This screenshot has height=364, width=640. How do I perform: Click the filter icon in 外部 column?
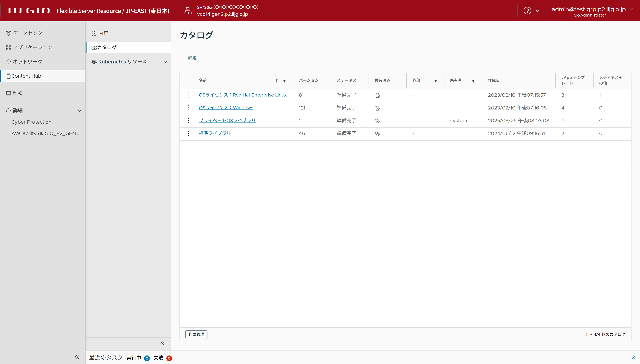click(x=436, y=81)
